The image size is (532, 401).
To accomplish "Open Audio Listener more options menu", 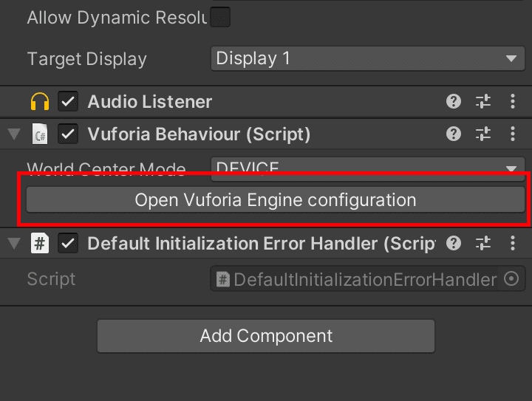I will (x=513, y=102).
